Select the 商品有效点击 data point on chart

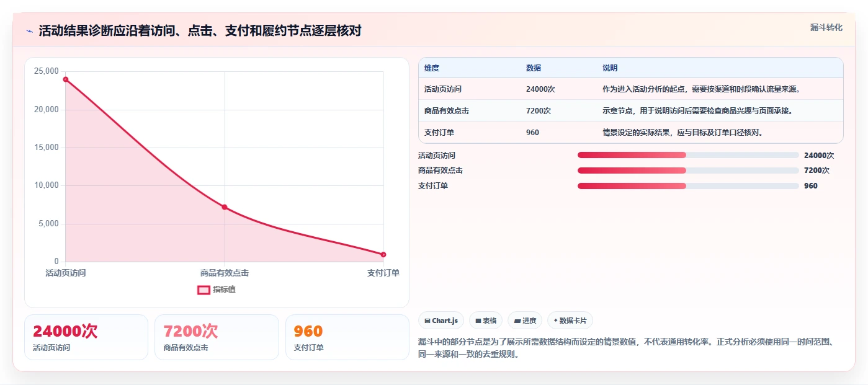coord(225,207)
